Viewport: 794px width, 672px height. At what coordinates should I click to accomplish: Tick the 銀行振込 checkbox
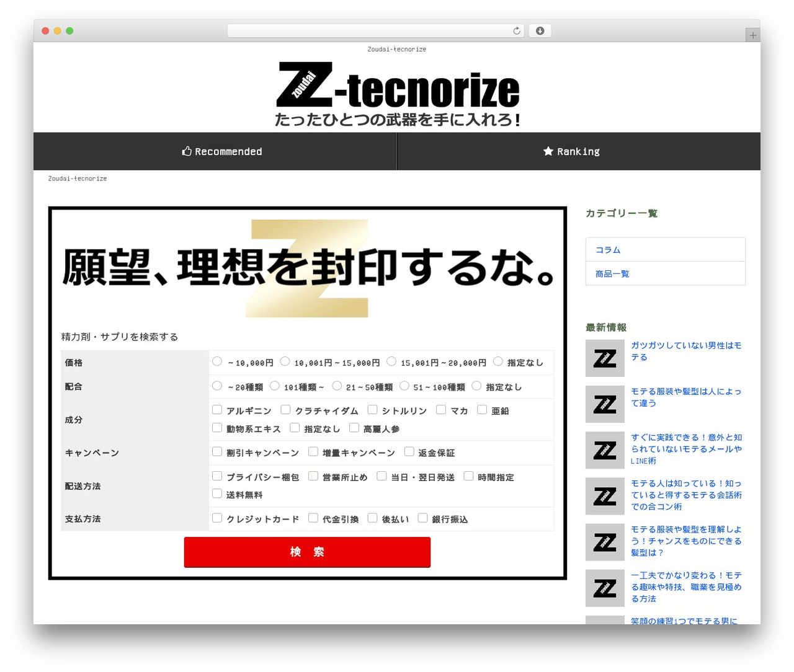point(422,518)
